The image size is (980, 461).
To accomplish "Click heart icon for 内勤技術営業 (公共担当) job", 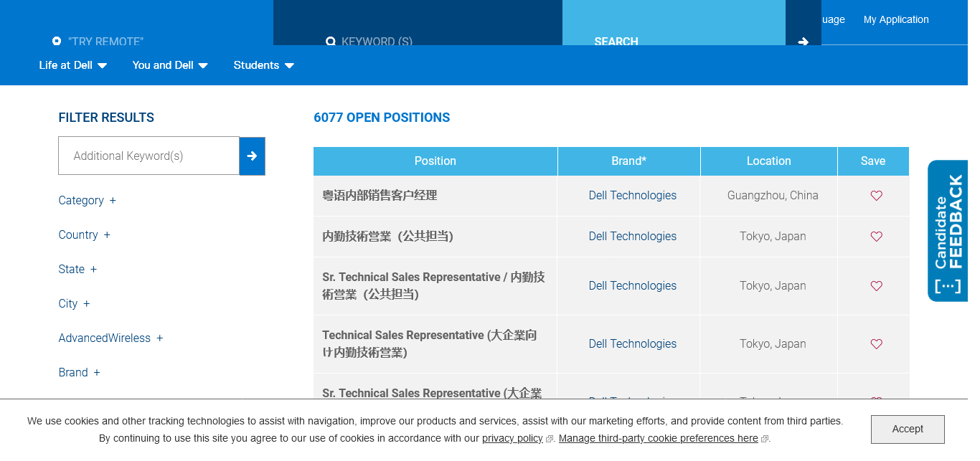I will pyautogui.click(x=876, y=237).
